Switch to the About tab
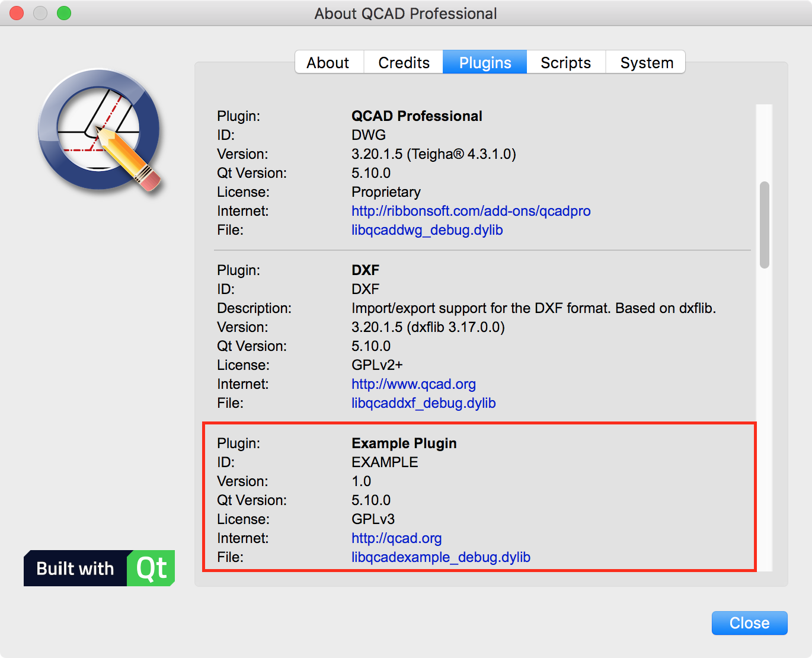Image resolution: width=812 pixels, height=658 pixels. coord(328,62)
